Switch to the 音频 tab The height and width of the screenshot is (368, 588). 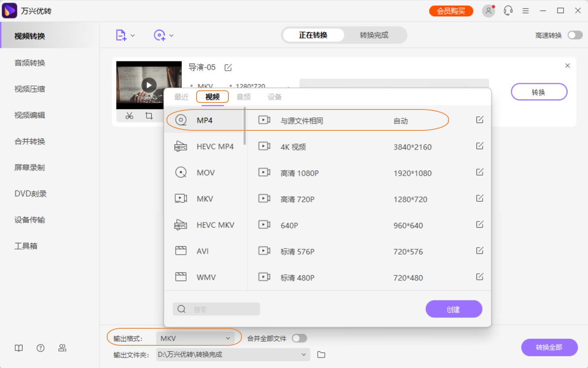point(244,97)
